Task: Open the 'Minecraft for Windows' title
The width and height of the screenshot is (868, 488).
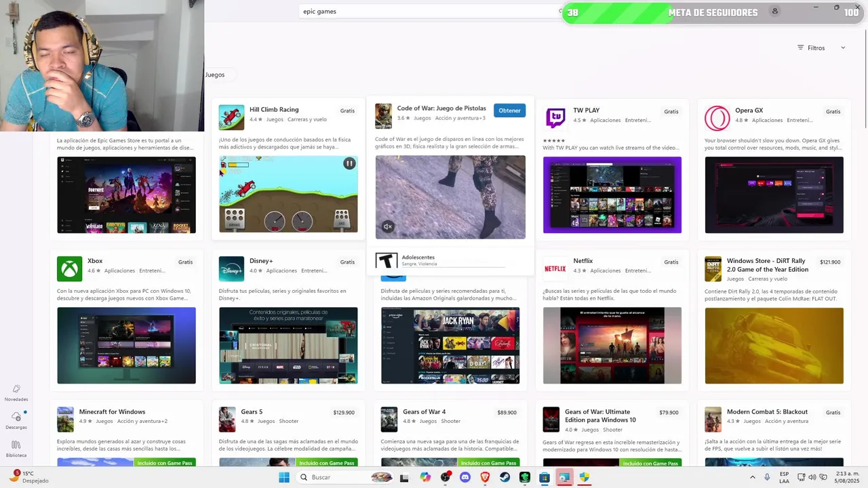Action: click(x=112, y=411)
